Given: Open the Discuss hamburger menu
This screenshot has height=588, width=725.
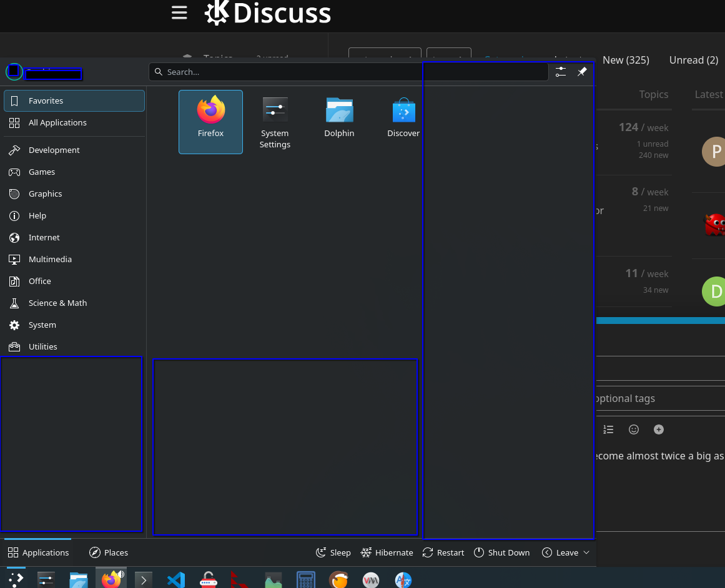Looking at the screenshot, I should [x=179, y=13].
